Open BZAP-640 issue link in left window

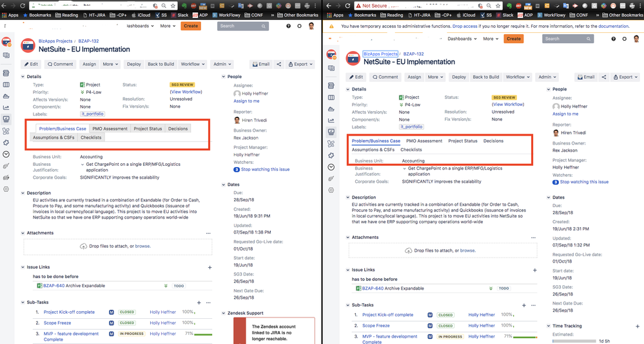pos(54,286)
